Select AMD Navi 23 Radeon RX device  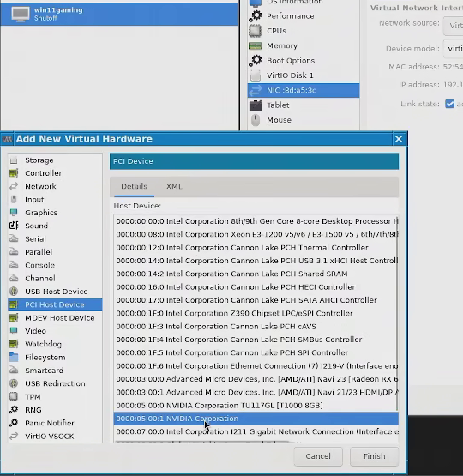[x=256, y=379]
